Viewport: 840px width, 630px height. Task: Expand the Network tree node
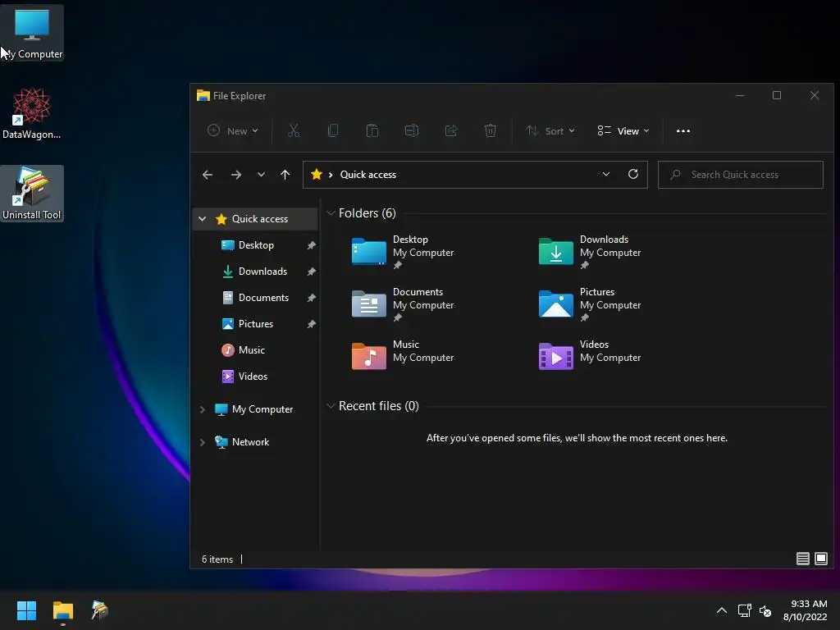pos(202,442)
